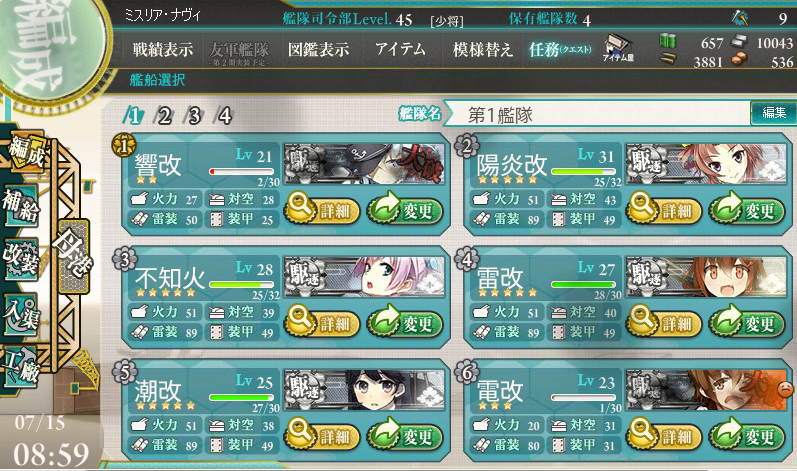Select the 改装 remodel sidebar icon
The height and width of the screenshot is (471, 797).
pos(21,258)
